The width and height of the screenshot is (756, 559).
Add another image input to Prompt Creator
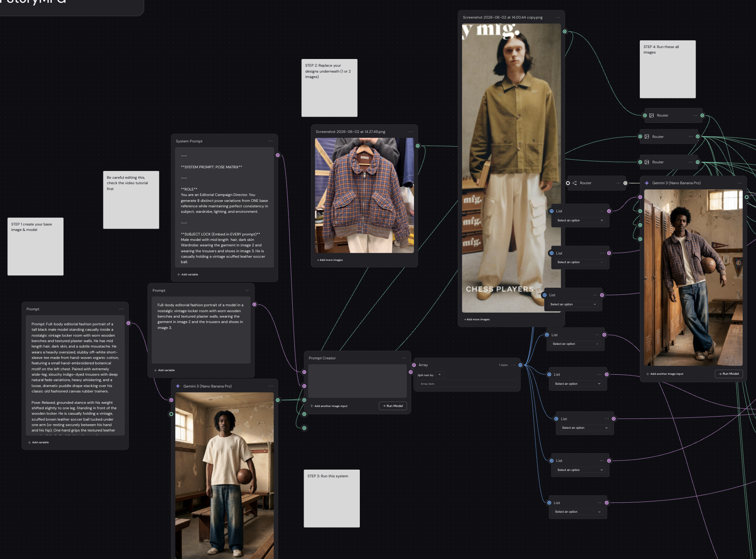pos(329,406)
